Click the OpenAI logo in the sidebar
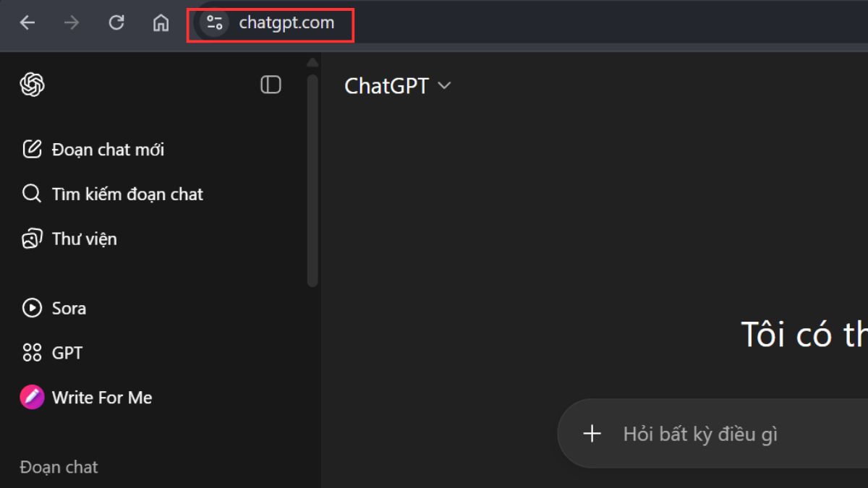This screenshot has width=868, height=488. click(x=32, y=85)
